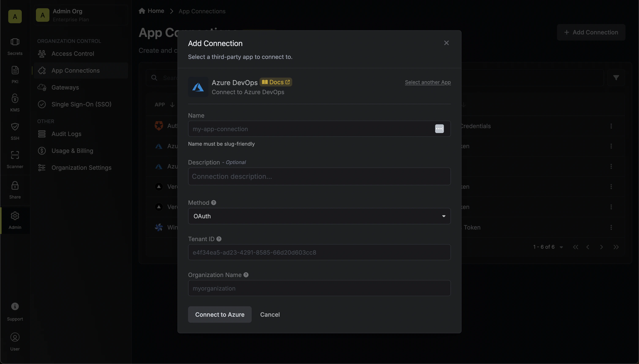This screenshot has height=364, width=639.
Task: Click the '1 - 6 of 6' pagination text
Action: 544,247
